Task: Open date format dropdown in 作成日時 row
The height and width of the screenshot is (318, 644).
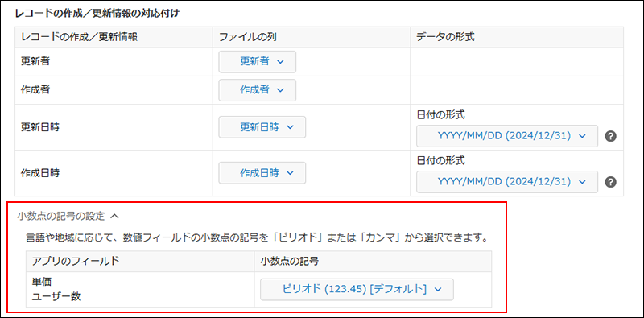Action: [x=507, y=182]
